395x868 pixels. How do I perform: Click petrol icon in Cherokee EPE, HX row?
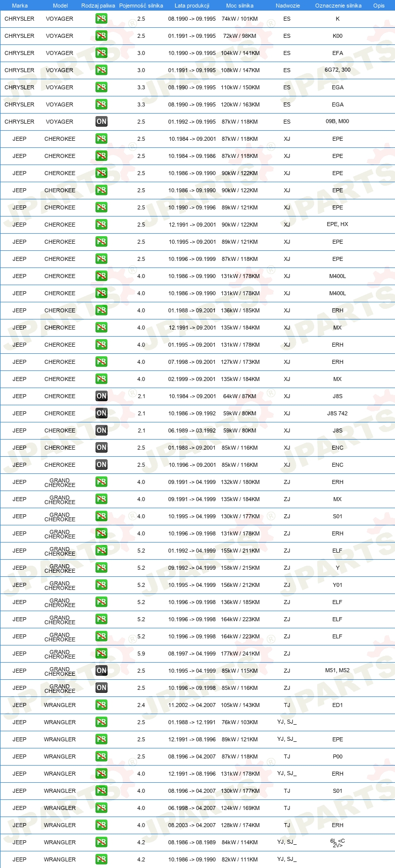pyautogui.click(x=102, y=225)
